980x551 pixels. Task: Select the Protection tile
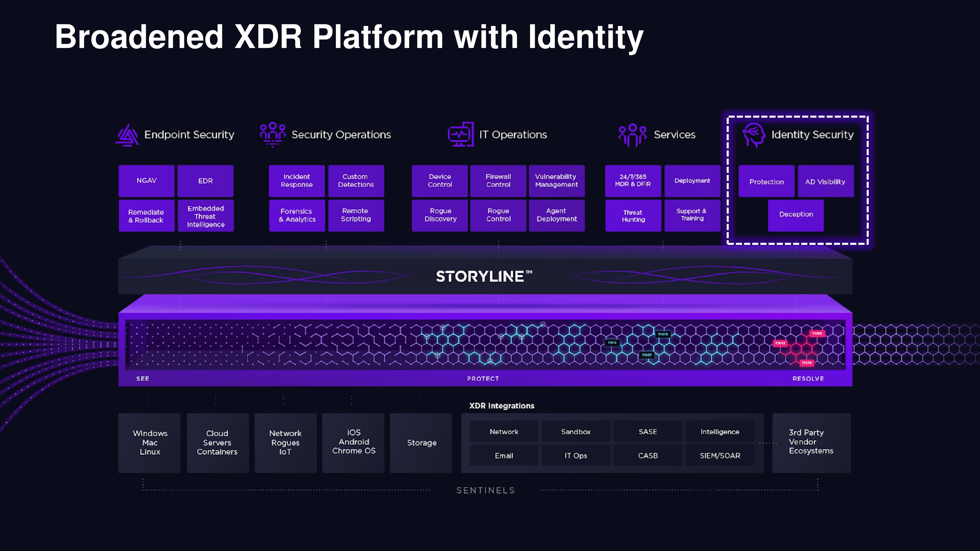point(767,181)
